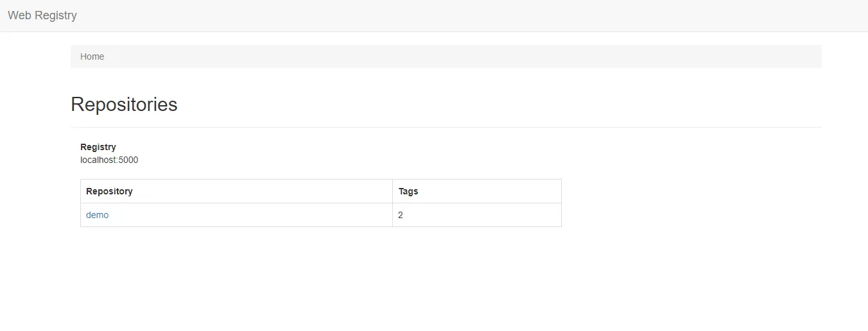Click blank breadcrumb bar area right of Home
Screen dimensions: 868x331
coord(449,56)
